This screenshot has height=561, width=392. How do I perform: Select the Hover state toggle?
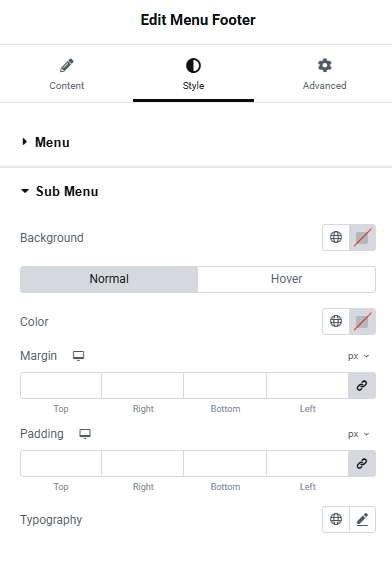tap(286, 279)
